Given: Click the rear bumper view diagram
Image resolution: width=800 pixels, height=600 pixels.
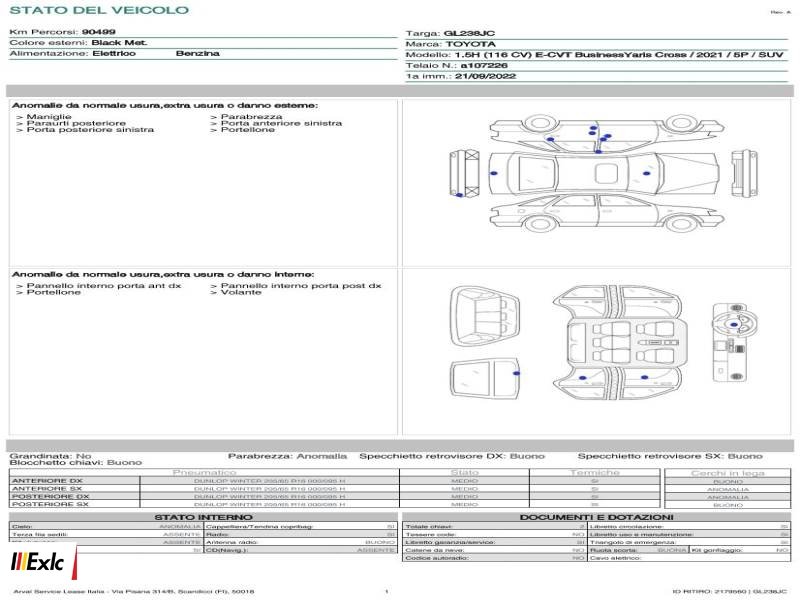Looking at the screenshot, I should (x=464, y=173).
